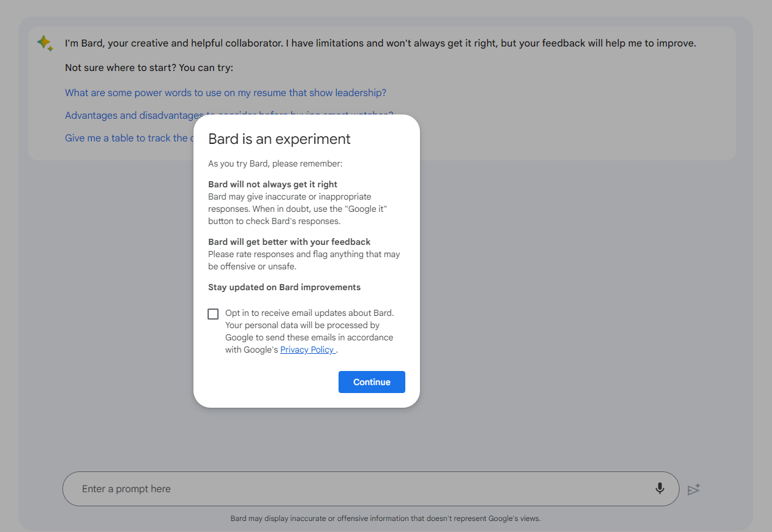This screenshot has width=772, height=532.
Task: Select the resume power words suggestion
Action: [225, 93]
